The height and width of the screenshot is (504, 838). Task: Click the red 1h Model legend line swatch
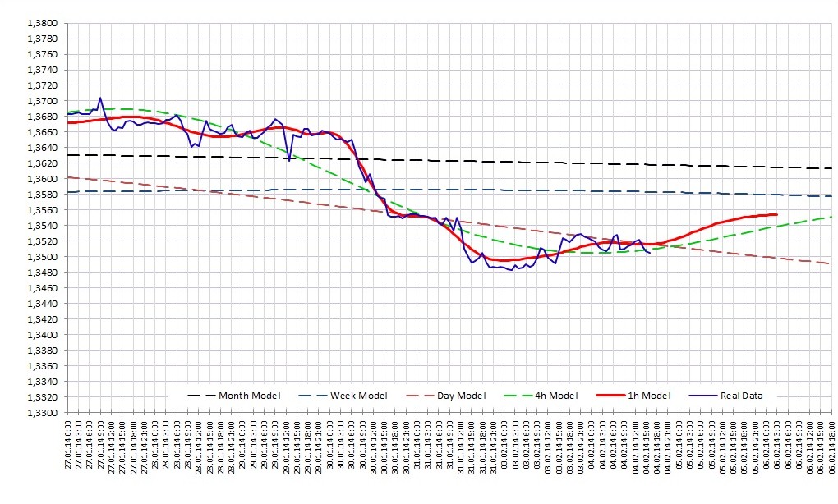pyautogui.click(x=610, y=396)
